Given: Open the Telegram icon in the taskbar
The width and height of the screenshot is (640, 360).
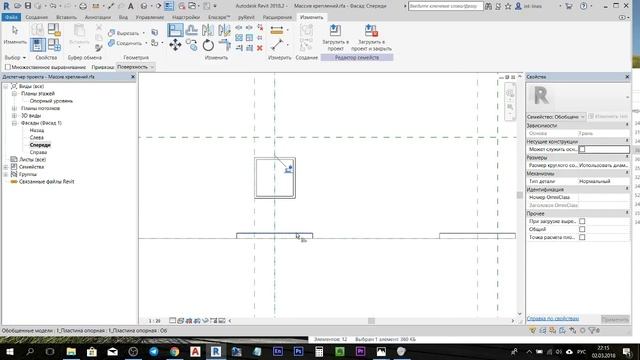Looking at the screenshot, I should tap(154, 351).
